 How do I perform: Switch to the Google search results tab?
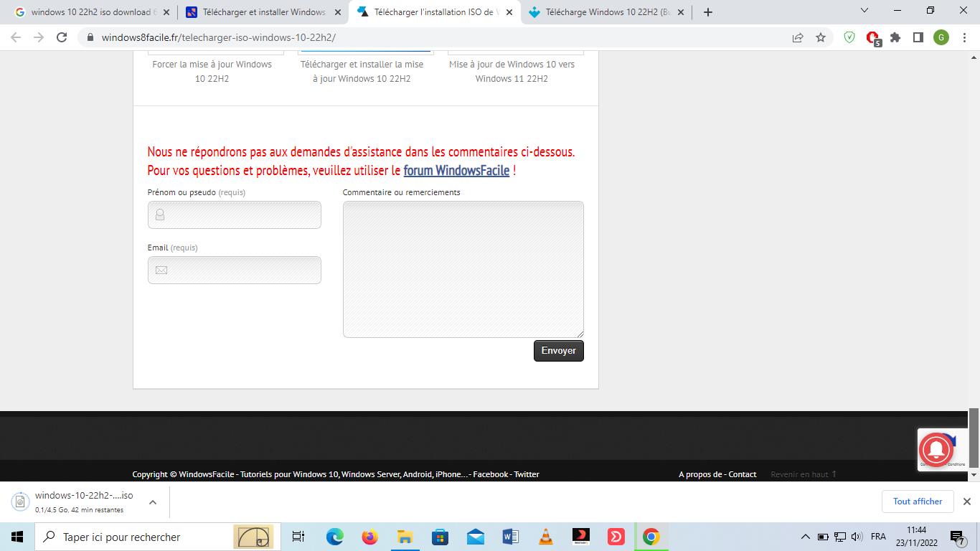click(86, 12)
